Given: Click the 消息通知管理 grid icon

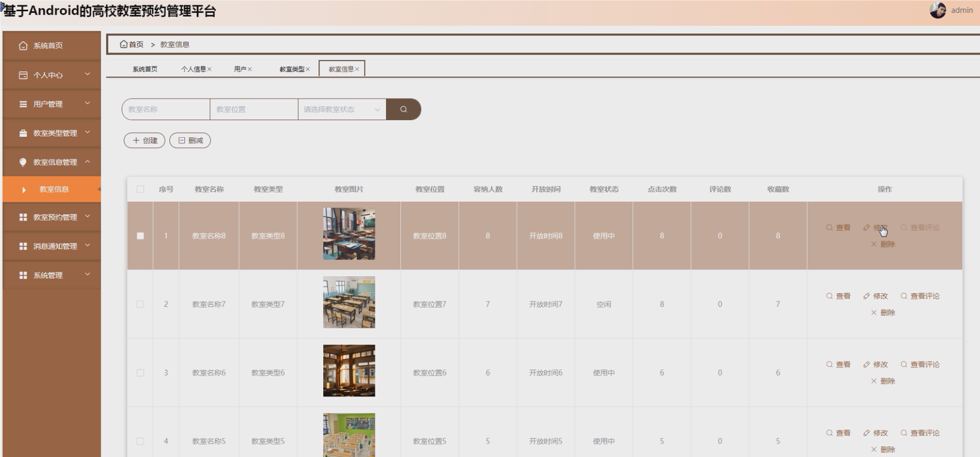Looking at the screenshot, I should click(23, 246).
